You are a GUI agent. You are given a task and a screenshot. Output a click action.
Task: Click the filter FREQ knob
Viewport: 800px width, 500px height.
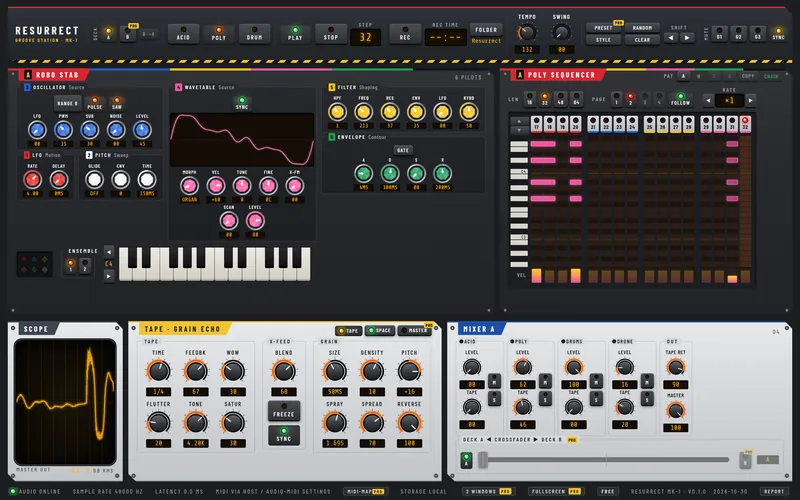pyautogui.click(x=363, y=112)
